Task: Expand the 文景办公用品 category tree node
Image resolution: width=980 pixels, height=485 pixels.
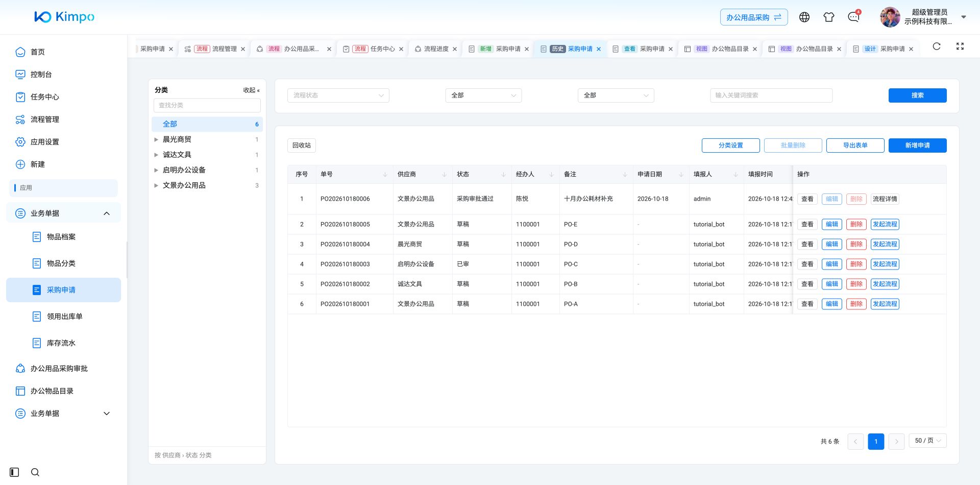Action: (156, 185)
